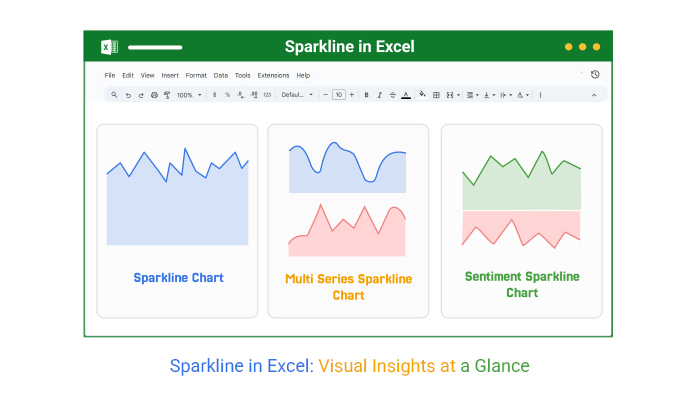698x400 pixels.
Task: Toggle strikethrough formatting
Action: 392,95
